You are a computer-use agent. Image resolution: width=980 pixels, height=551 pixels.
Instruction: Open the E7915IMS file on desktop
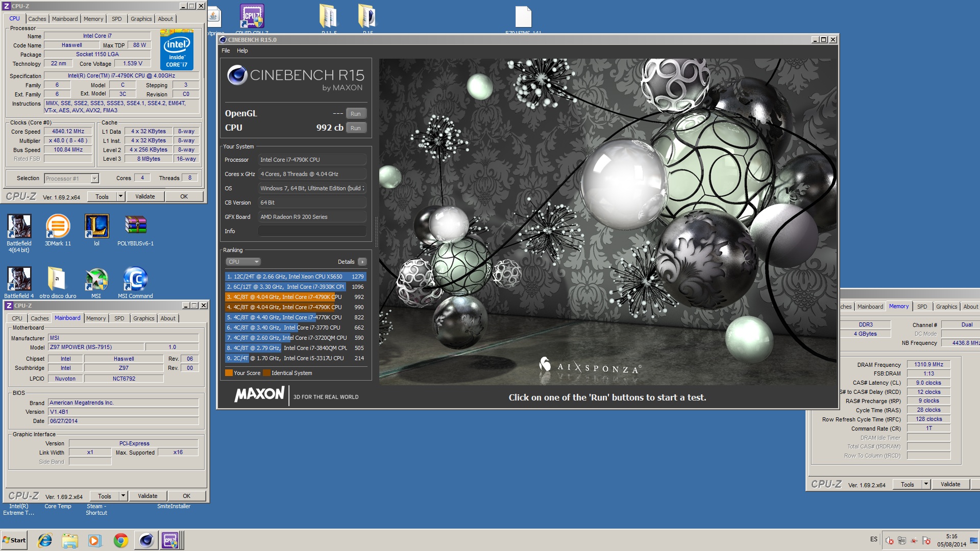[x=523, y=19]
